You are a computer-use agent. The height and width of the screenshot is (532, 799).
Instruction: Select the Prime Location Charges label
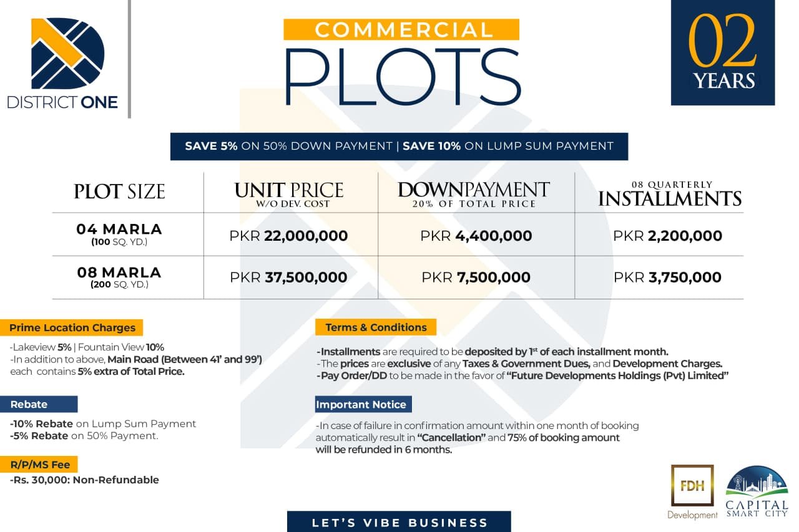click(x=72, y=327)
